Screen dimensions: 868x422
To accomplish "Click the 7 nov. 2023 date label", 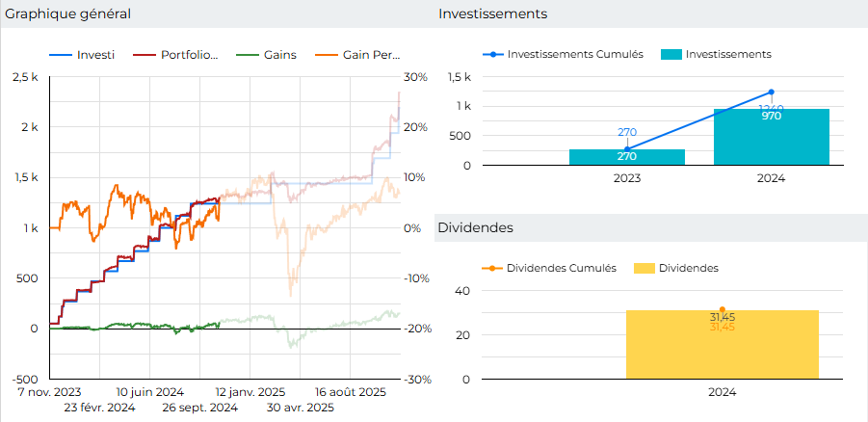I will 49,392.
